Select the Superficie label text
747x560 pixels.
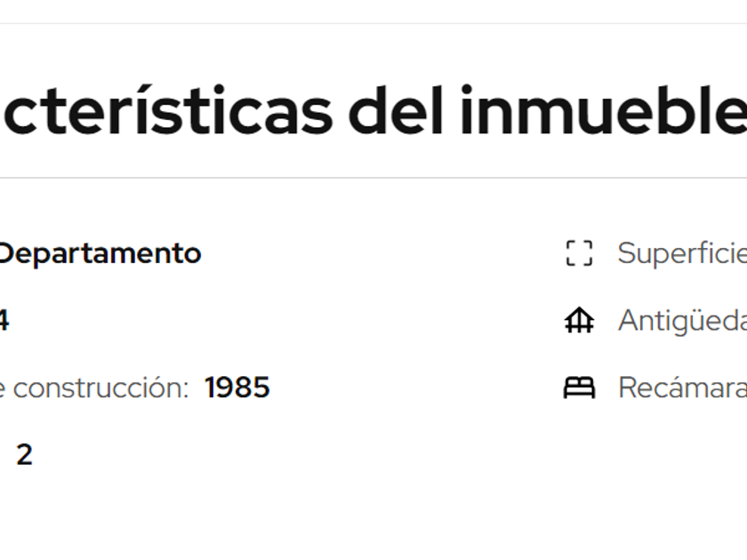pyautogui.click(x=681, y=253)
